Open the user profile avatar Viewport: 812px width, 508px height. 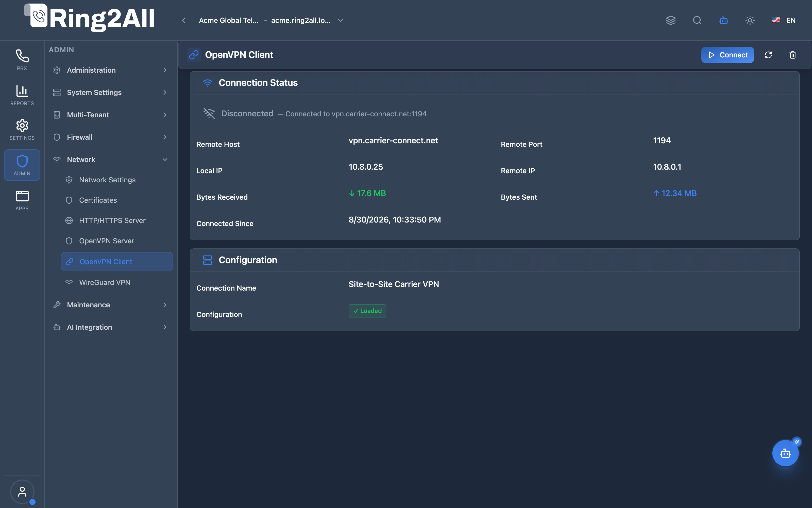tap(22, 491)
